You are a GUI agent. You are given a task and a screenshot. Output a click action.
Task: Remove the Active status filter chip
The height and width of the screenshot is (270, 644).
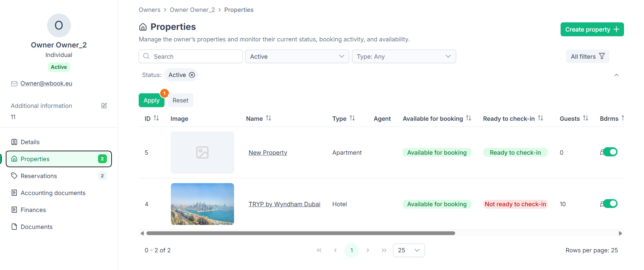(x=192, y=75)
